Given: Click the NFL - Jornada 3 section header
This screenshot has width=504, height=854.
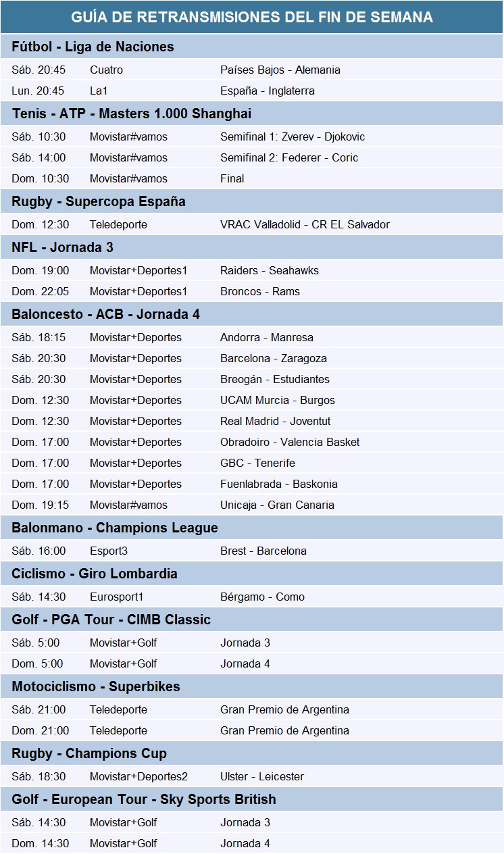Looking at the screenshot, I should point(62,247).
